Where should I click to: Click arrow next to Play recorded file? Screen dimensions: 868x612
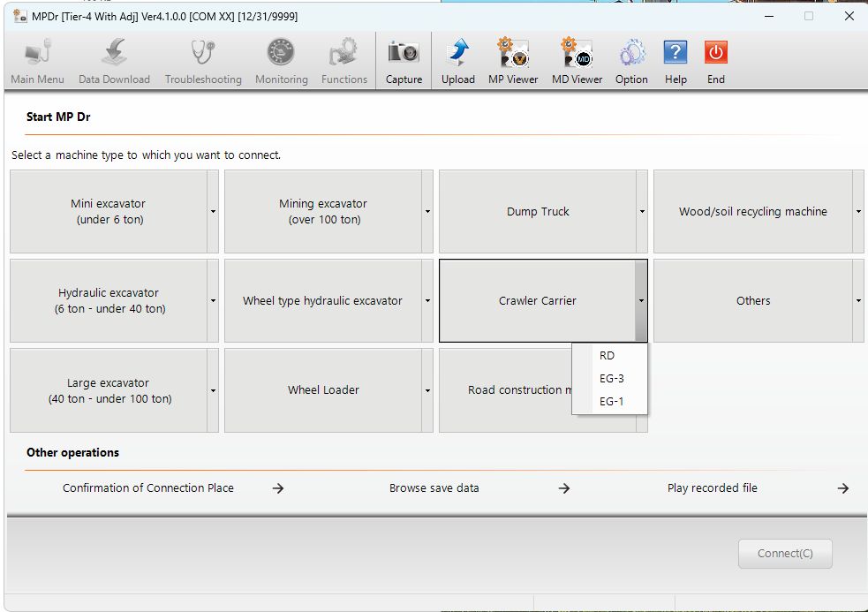pos(842,488)
